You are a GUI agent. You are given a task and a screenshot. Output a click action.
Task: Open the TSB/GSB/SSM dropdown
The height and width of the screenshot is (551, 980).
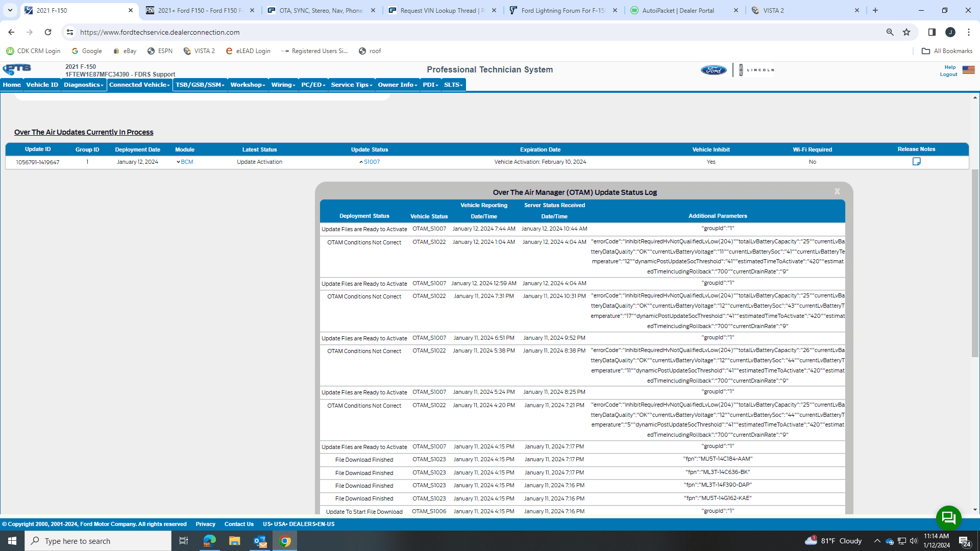click(200, 85)
